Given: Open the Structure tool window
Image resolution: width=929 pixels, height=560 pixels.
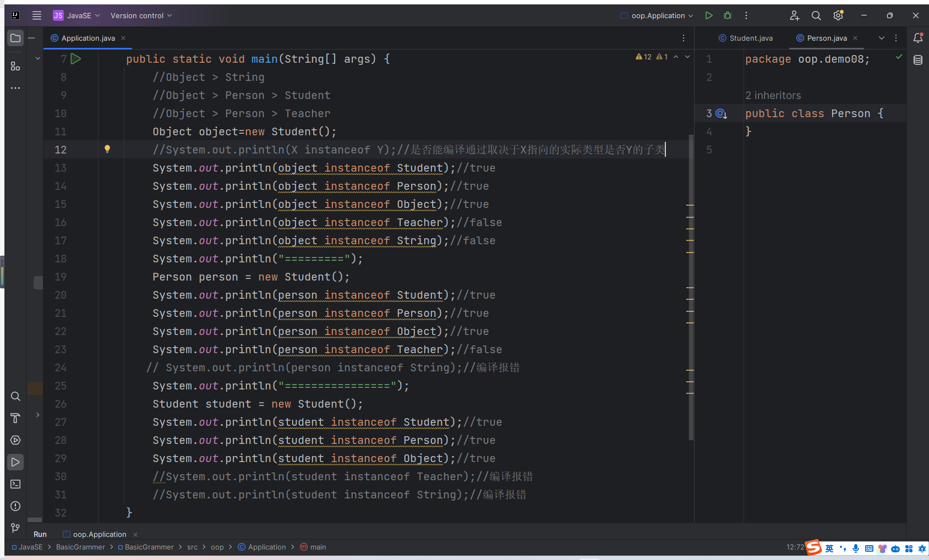Looking at the screenshot, I should 15,67.
